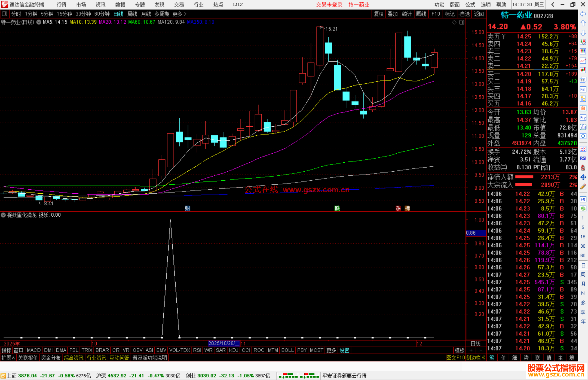Toggle the MA indicator round button beside 特一药业(日线)
Viewport: 588px width, 380px height.
coord(39,22)
